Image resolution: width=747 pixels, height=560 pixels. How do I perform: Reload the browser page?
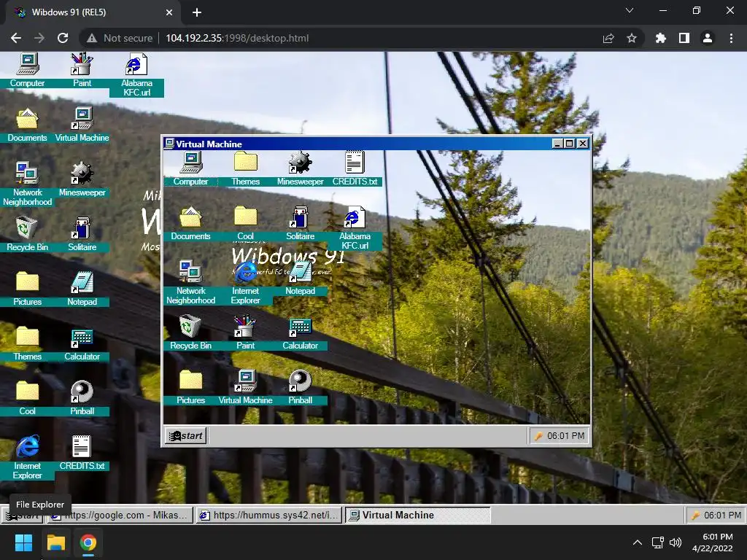[63, 38]
